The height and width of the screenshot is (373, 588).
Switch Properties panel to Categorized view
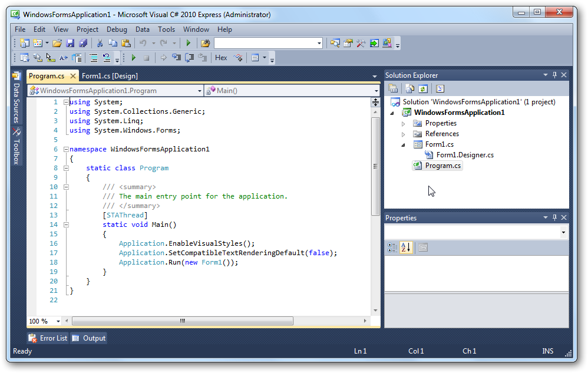[391, 247]
